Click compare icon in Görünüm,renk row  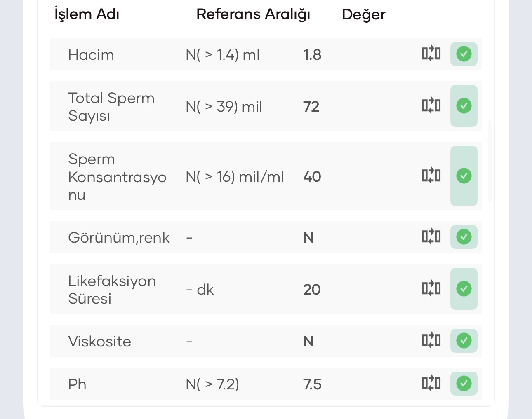coord(431,237)
